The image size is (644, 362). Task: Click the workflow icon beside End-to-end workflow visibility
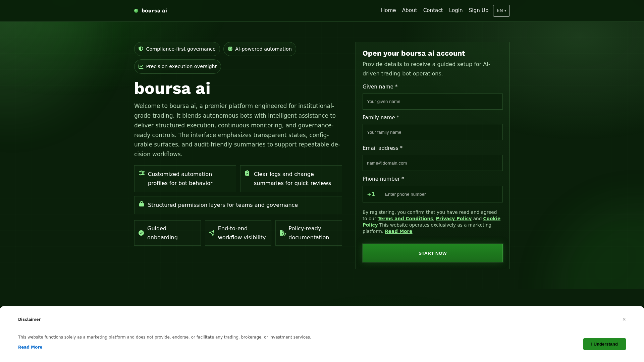point(212,233)
